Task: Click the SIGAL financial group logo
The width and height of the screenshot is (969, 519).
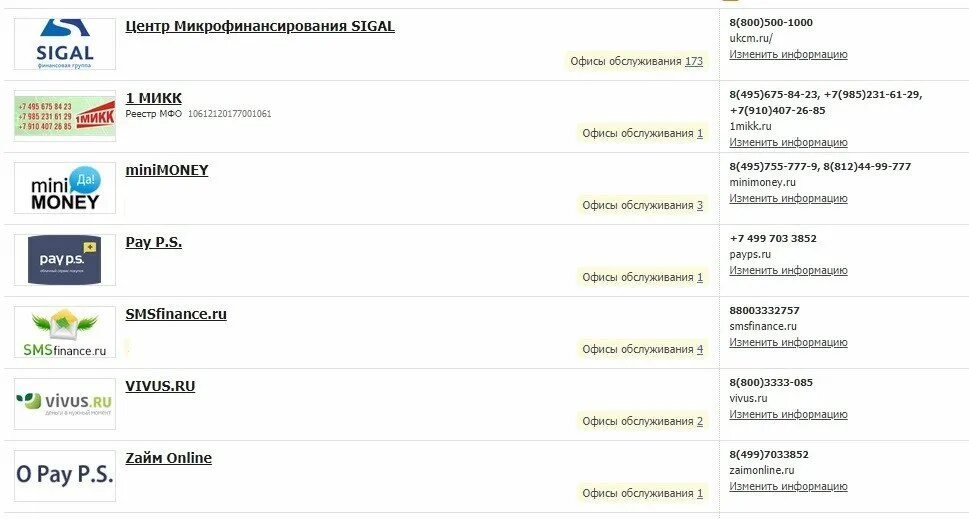Action: pos(65,44)
